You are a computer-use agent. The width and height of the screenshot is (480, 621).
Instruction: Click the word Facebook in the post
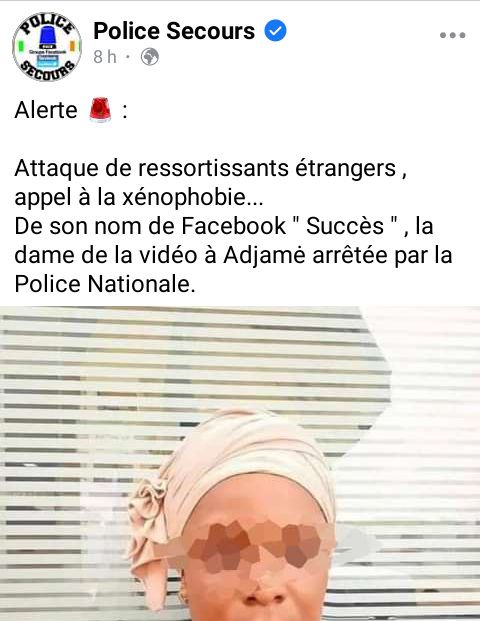pos(234,226)
